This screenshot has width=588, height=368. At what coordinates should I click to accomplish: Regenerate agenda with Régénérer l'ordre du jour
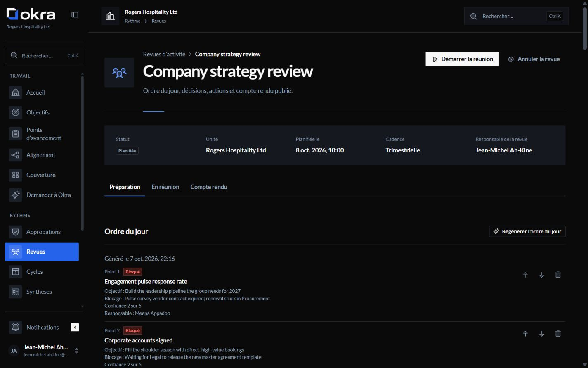(527, 231)
